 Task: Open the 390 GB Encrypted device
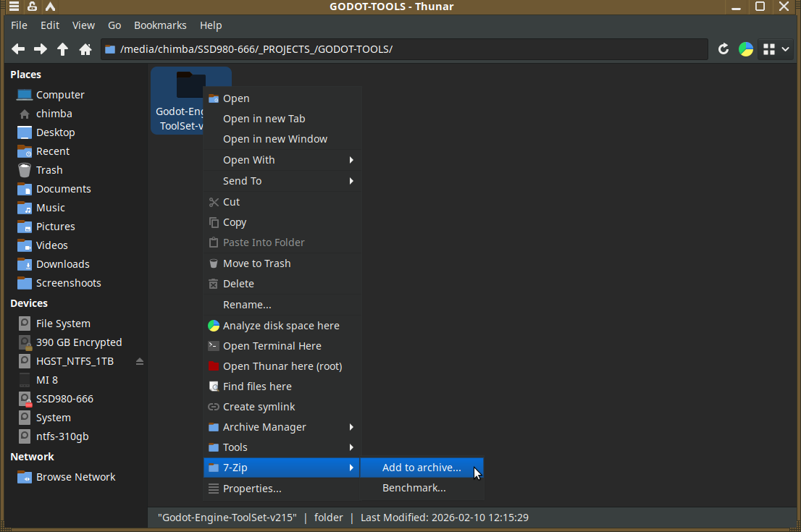[77, 342]
